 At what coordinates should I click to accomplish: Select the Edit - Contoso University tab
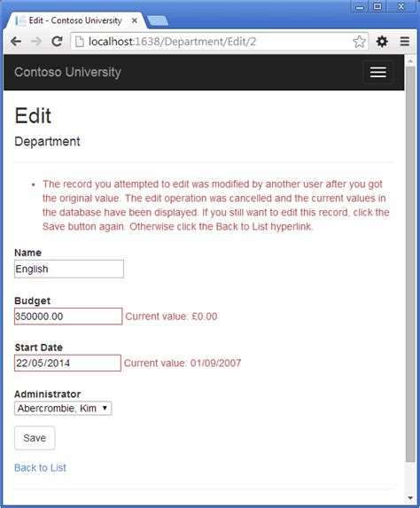74,20
